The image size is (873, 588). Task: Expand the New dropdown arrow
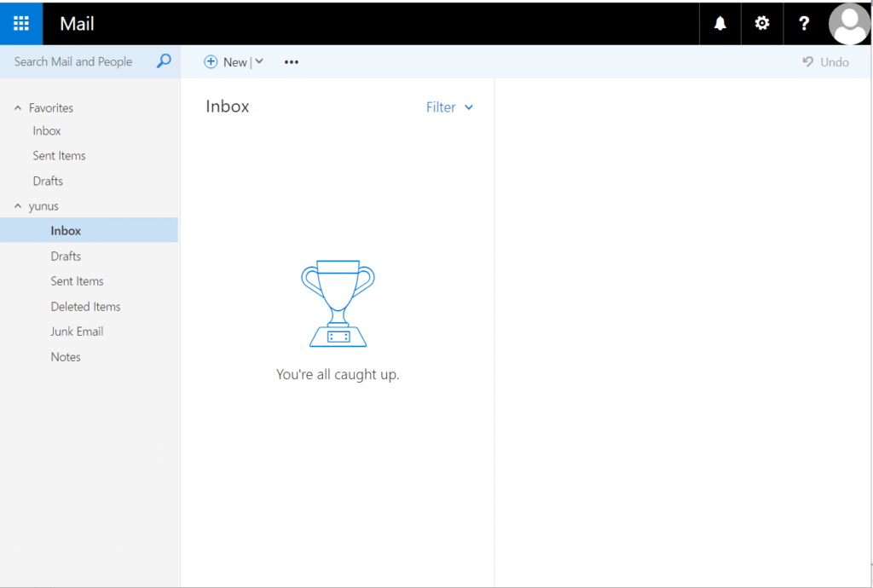click(x=259, y=61)
